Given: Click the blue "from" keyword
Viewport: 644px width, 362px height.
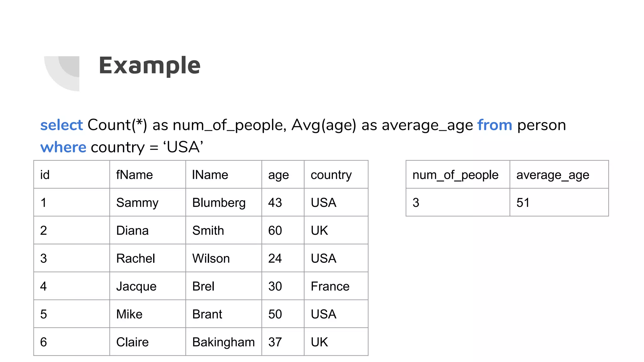Looking at the screenshot, I should (495, 125).
